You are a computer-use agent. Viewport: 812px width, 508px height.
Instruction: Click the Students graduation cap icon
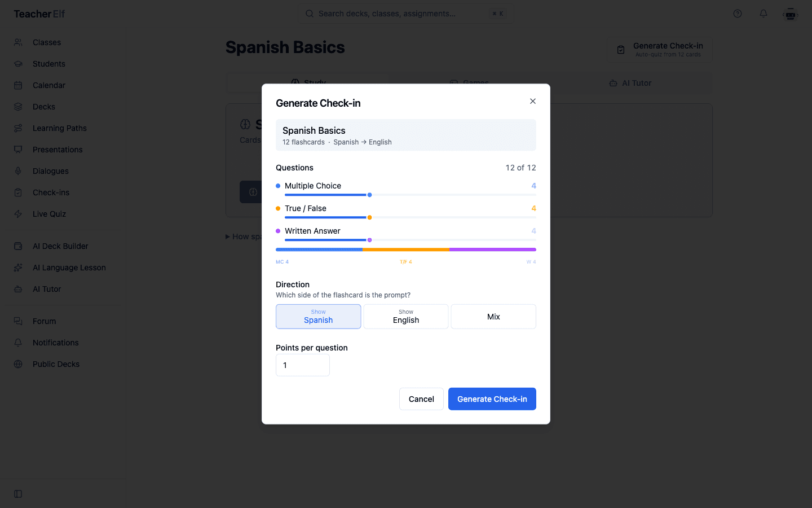point(18,64)
